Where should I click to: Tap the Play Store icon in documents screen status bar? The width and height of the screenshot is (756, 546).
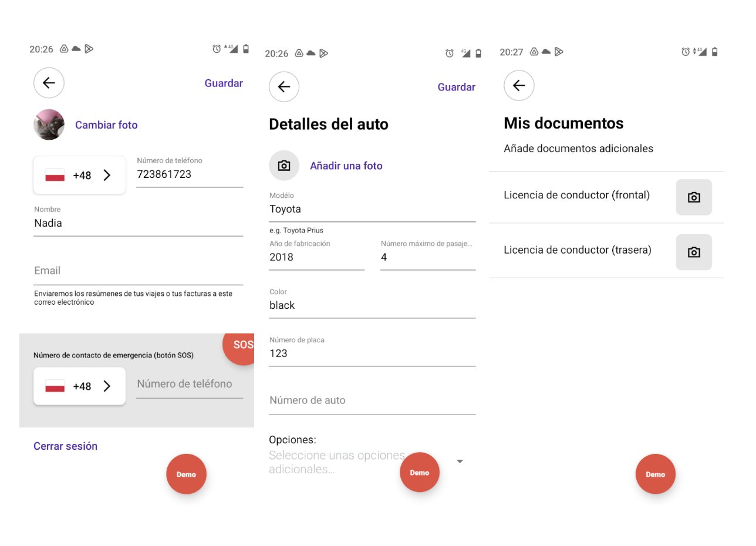tap(559, 52)
